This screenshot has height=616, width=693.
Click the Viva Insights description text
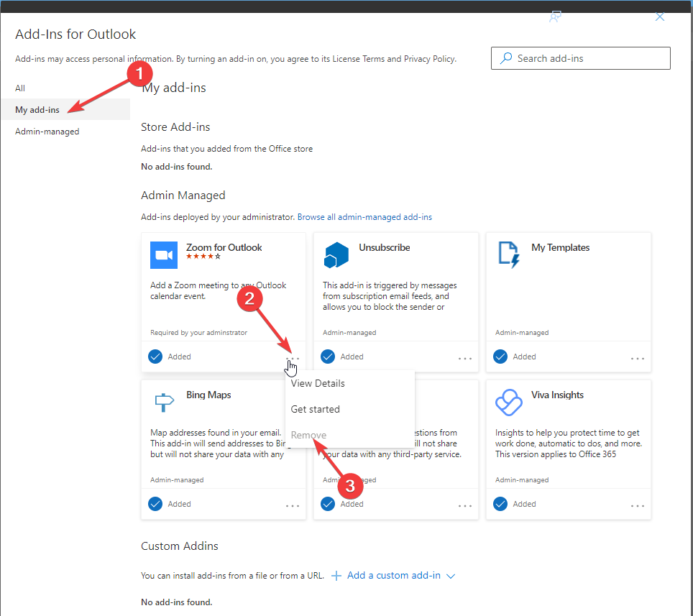(x=569, y=443)
